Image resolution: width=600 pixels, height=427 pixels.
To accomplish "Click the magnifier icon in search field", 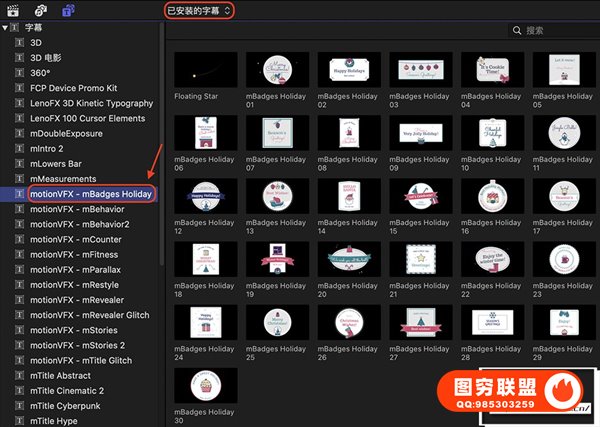I will pos(516,31).
